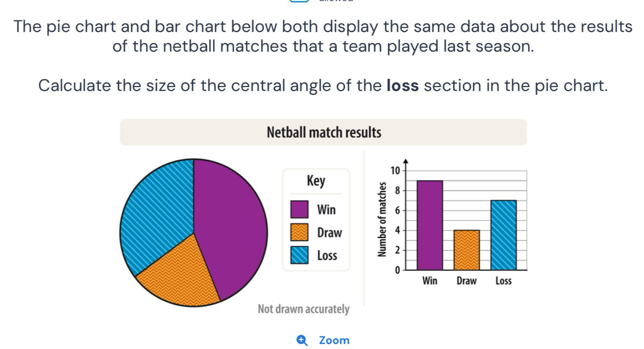644x349 pixels.
Task: Click the purple Win bar in bar chart
Action: click(x=430, y=225)
